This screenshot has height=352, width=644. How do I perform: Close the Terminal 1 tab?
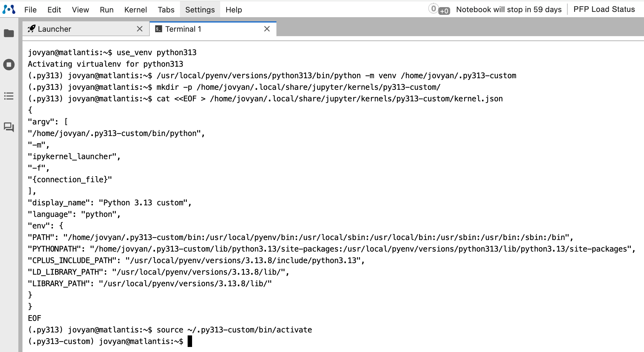pyautogui.click(x=267, y=29)
